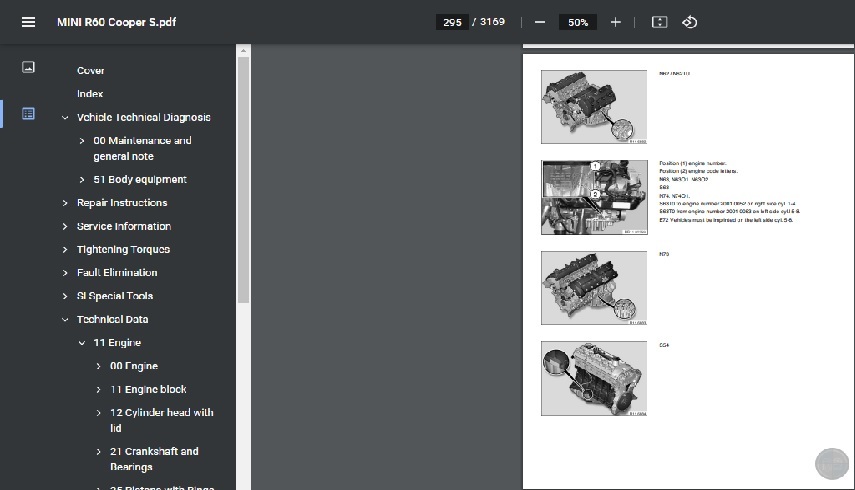Go to Vehicle Technical Diagnosis bookmark
This screenshot has width=855, height=490.
[x=143, y=117]
